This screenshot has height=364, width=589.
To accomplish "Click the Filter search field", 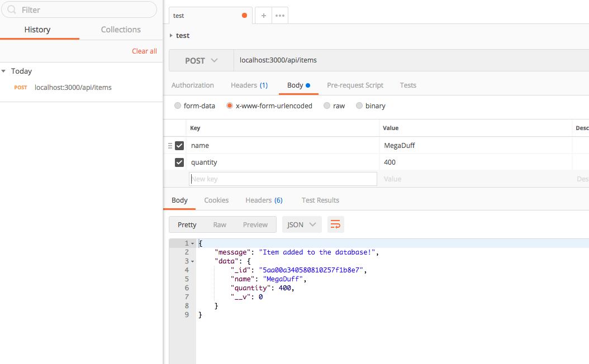I will pos(79,9).
